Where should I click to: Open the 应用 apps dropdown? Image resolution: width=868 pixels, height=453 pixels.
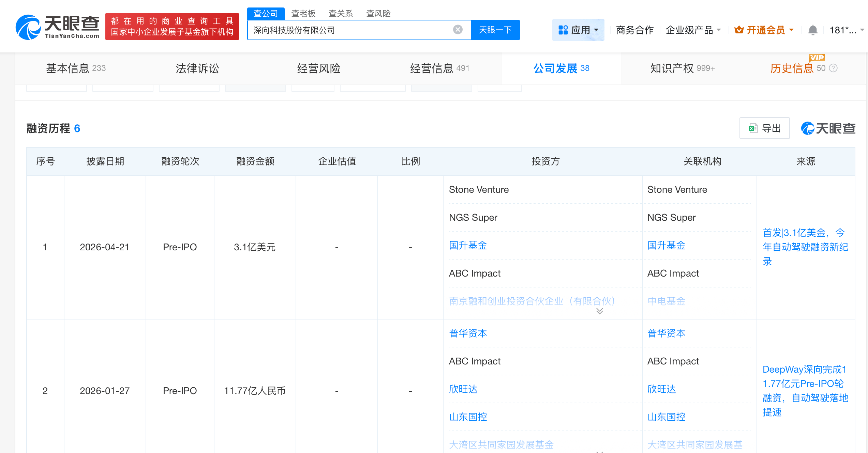578,30
